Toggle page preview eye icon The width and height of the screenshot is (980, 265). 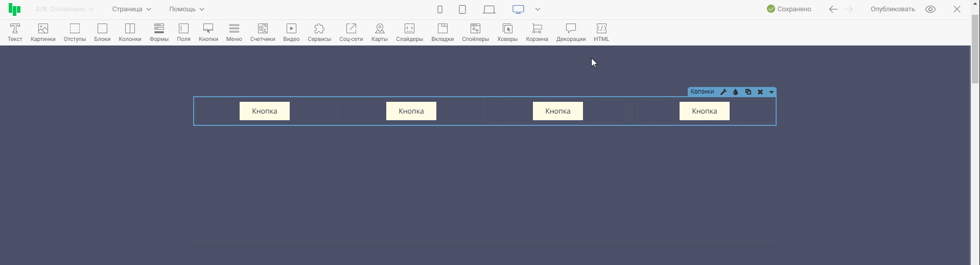930,9
